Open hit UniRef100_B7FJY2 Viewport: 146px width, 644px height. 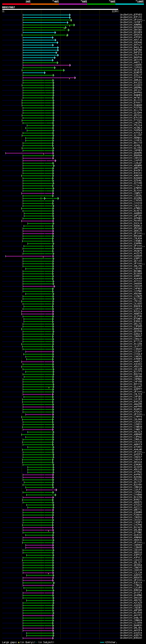[x=131, y=17]
